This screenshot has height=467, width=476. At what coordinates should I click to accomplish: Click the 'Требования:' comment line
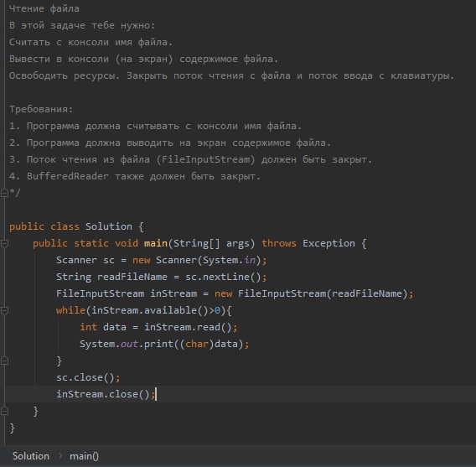pyautogui.click(x=41, y=109)
